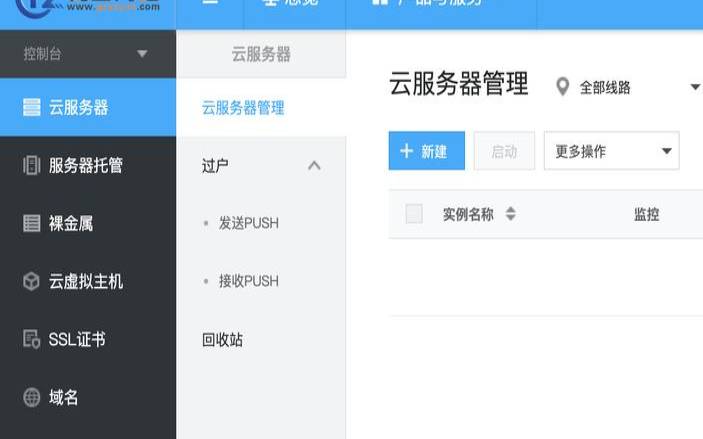Collapse the 过户 submenu section
This screenshot has width=703, height=439.
coord(314,165)
